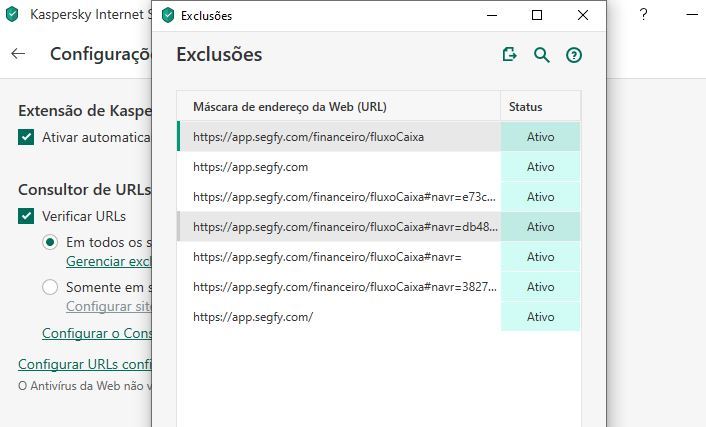Click the Configurar sites link
706x427 pixels.
tap(109, 306)
